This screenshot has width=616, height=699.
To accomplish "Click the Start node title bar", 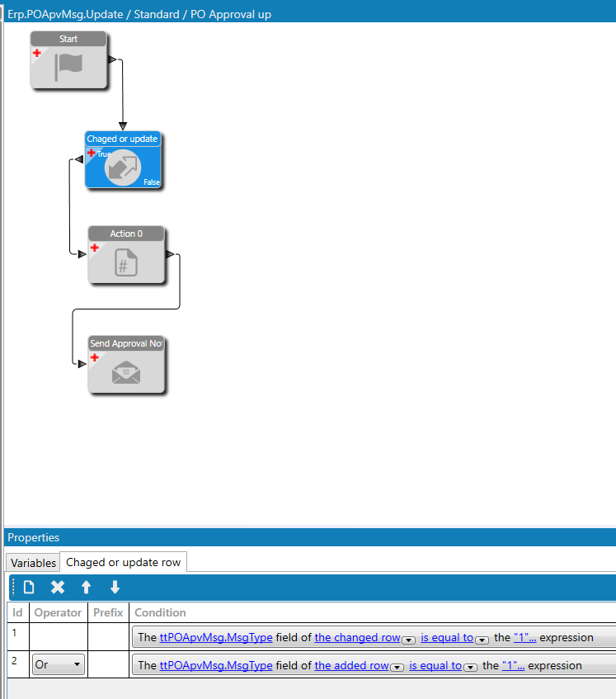I will (68, 39).
